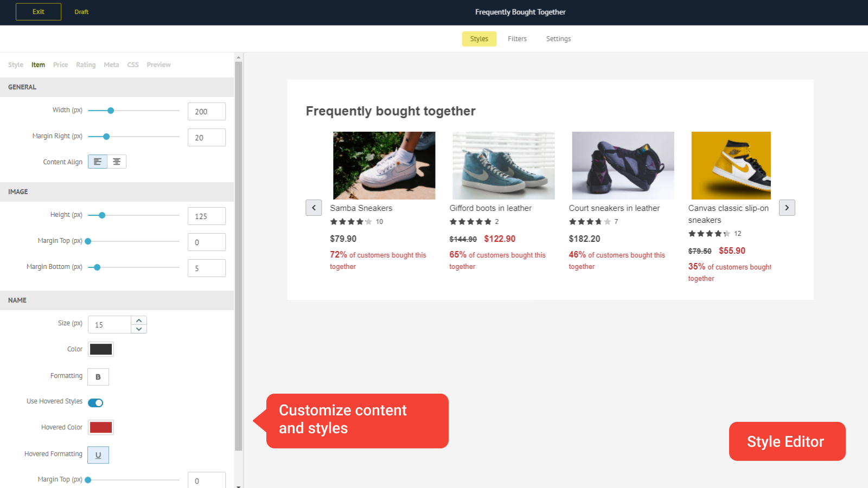Click the Gifford boots product image
Viewport: 868px width, 488px height.
[503, 165]
